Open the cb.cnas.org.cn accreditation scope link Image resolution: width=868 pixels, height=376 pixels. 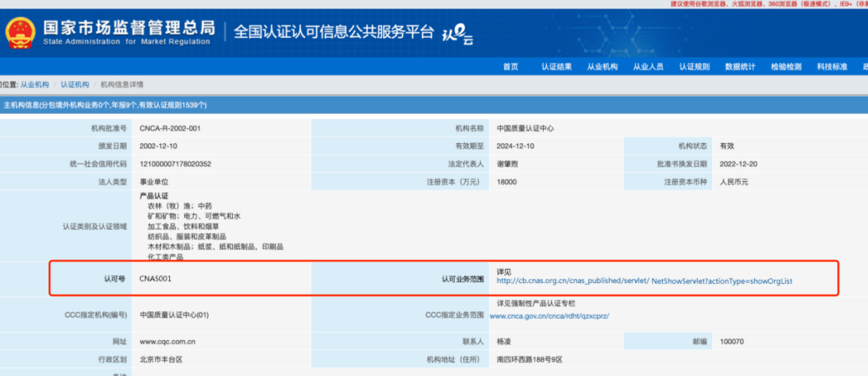(x=644, y=281)
